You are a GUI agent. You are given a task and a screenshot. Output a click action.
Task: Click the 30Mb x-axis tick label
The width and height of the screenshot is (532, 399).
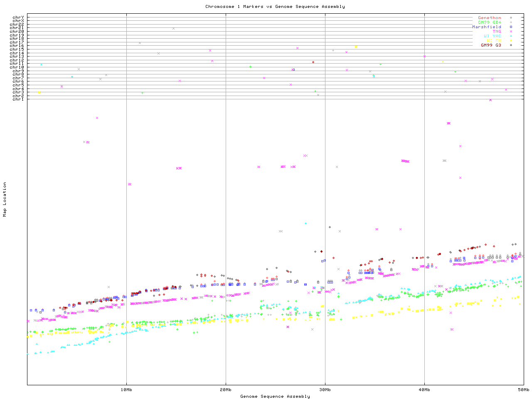tap(325, 390)
